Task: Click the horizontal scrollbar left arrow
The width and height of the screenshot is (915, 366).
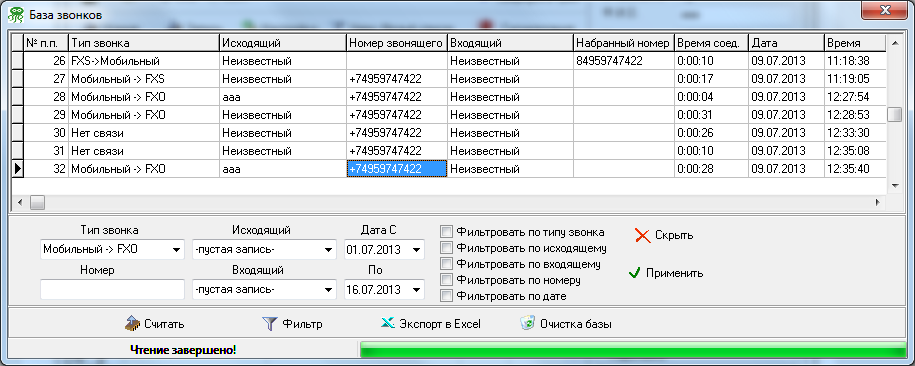Action: (x=19, y=203)
